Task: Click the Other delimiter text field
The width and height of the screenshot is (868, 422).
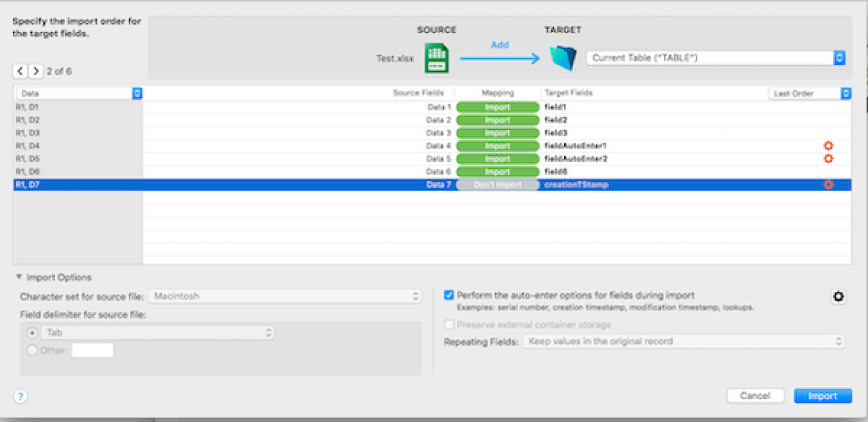Action: 92,350
